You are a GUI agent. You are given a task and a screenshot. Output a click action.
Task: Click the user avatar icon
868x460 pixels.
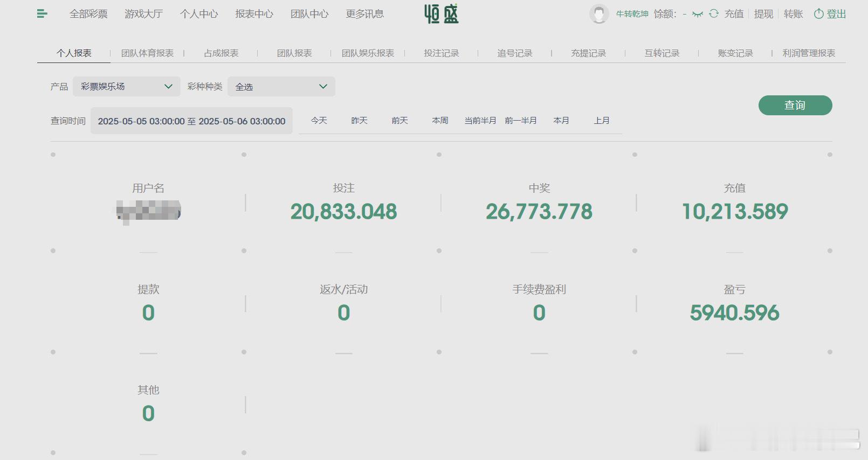tap(599, 14)
